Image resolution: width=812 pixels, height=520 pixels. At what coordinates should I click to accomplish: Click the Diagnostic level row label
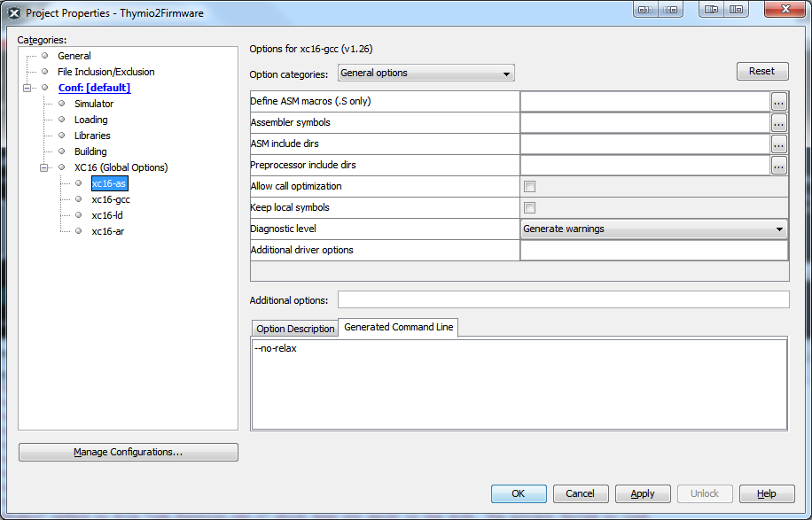[x=283, y=229]
